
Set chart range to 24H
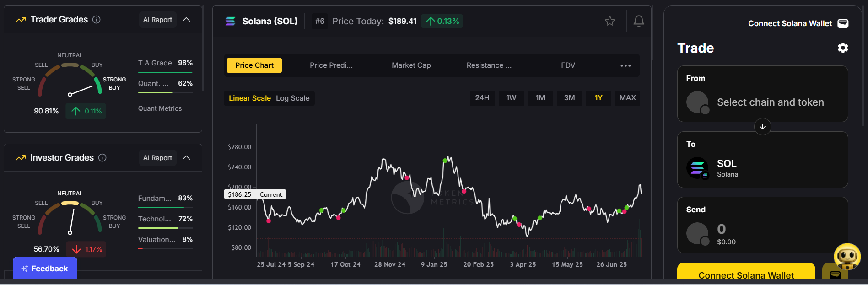[482, 98]
